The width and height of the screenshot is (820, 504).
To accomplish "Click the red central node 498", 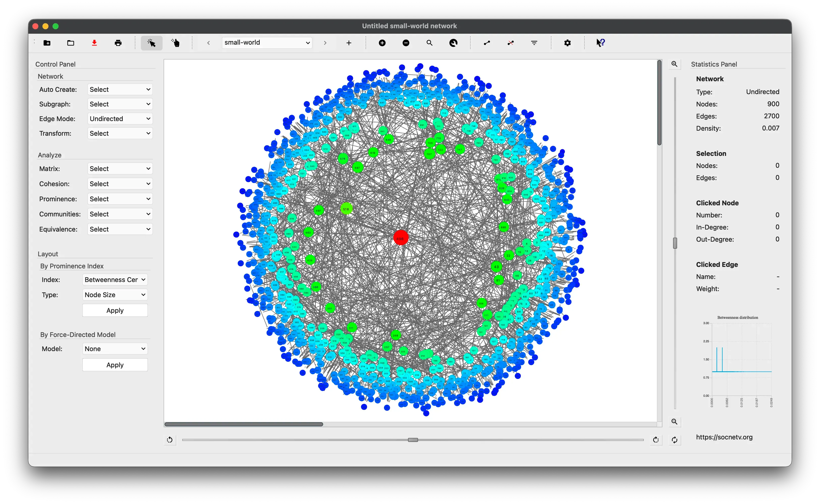I will point(401,238).
